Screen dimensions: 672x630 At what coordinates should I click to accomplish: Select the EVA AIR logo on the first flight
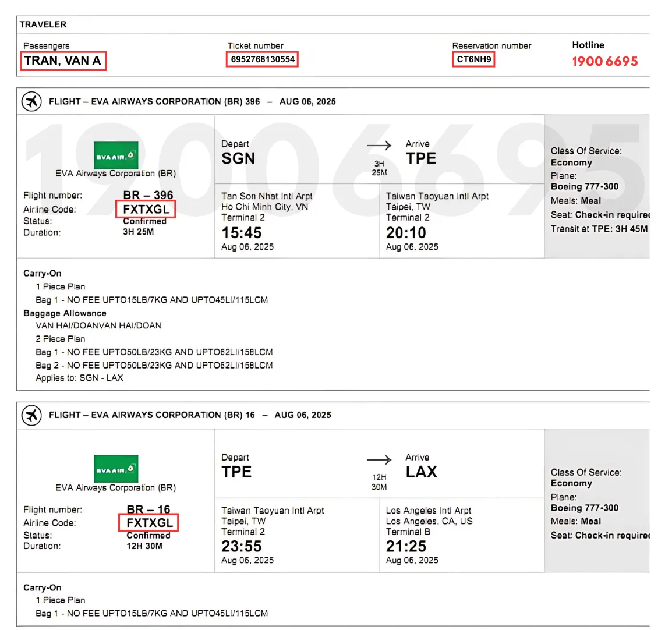click(x=116, y=155)
